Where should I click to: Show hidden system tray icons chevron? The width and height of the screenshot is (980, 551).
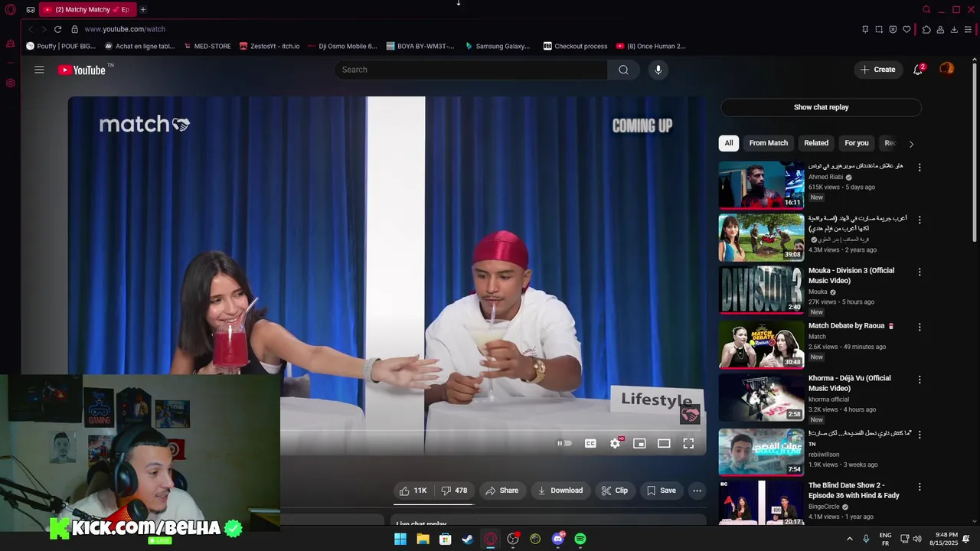(849, 539)
